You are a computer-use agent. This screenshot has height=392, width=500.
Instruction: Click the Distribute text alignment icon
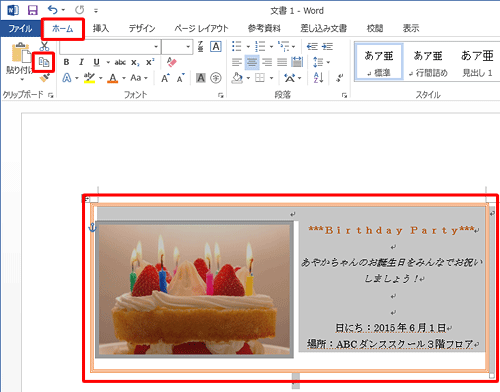pyautogui.click(x=297, y=62)
